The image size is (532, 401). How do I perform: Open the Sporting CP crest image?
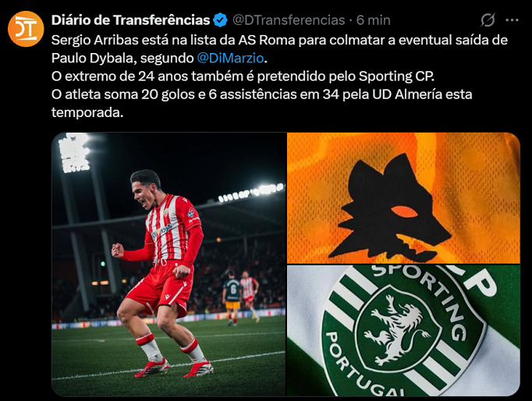click(x=403, y=331)
